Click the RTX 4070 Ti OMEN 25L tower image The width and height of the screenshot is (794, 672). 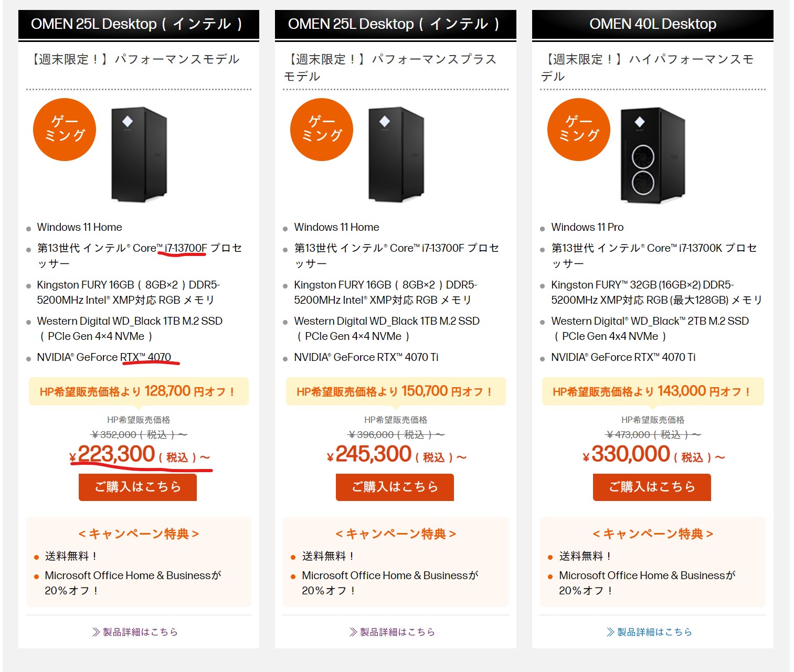[x=397, y=154]
